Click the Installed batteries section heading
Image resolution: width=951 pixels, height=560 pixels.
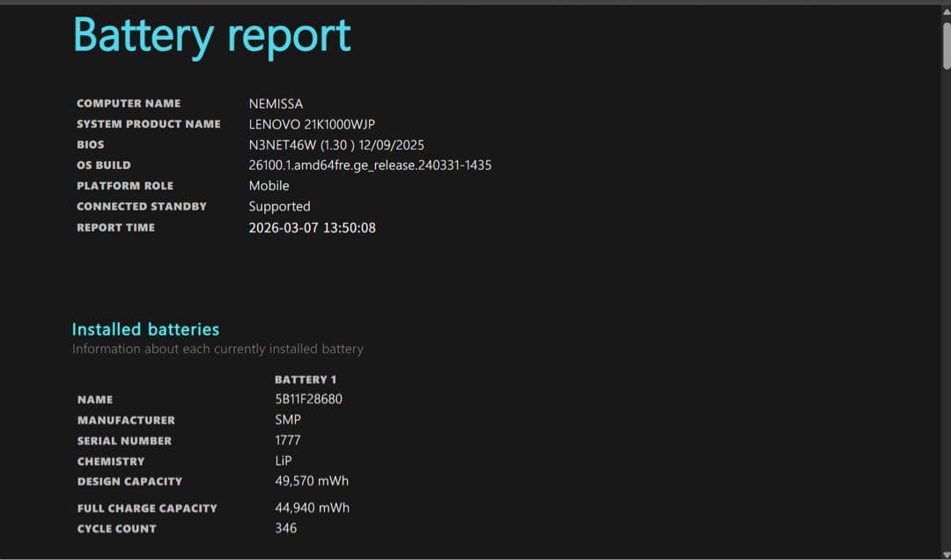coord(145,328)
